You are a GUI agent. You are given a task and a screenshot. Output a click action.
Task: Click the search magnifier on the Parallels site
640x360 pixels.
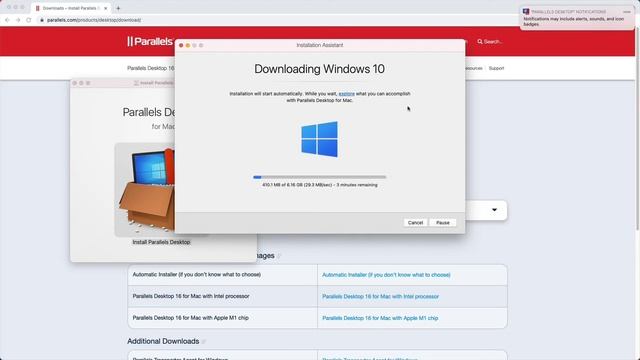480,42
